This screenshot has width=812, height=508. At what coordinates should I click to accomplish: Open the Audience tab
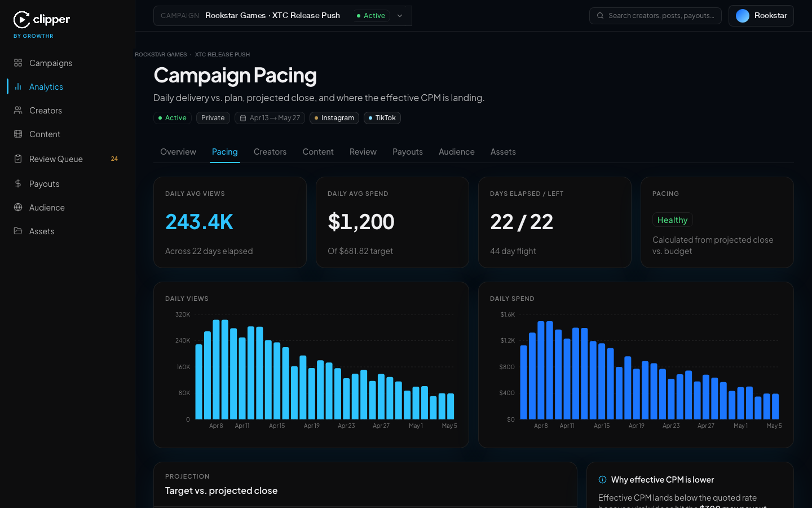(457, 152)
